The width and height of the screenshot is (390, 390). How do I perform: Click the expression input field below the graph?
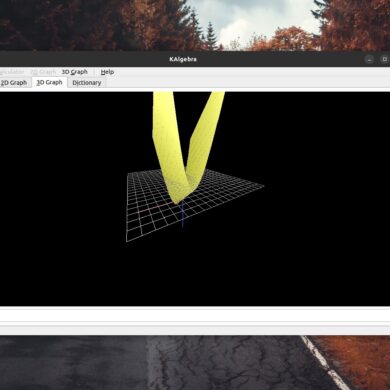[195, 315]
